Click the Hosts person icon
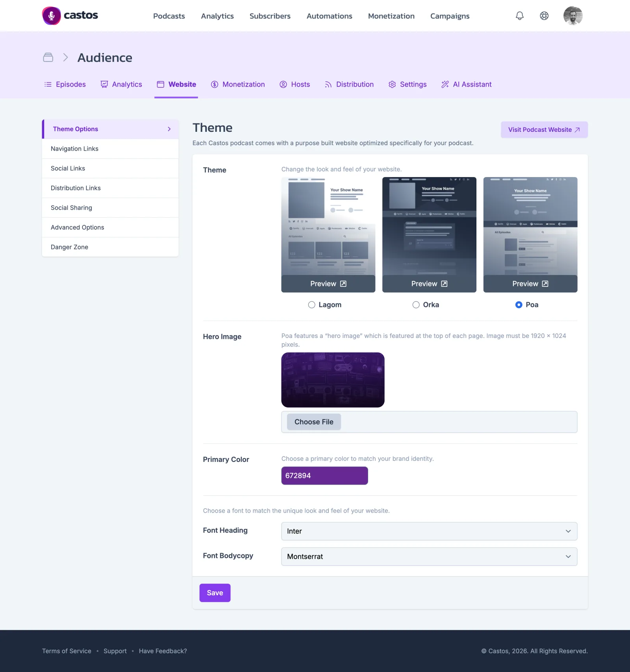This screenshot has height=672, width=630. click(283, 84)
